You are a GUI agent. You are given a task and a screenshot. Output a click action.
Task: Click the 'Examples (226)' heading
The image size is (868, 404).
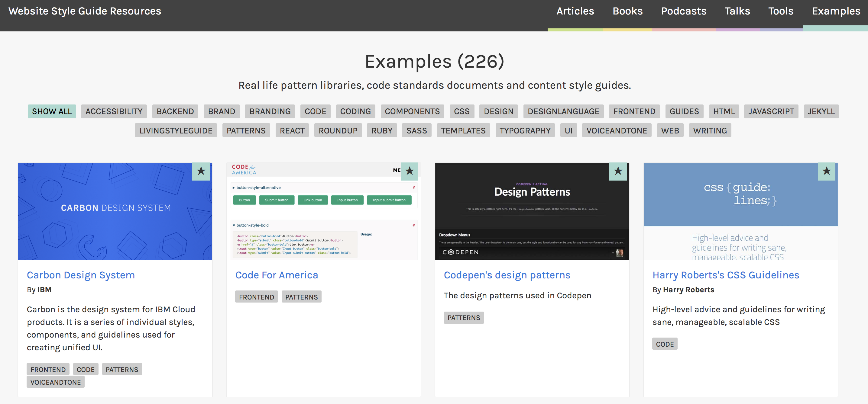tap(434, 62)
